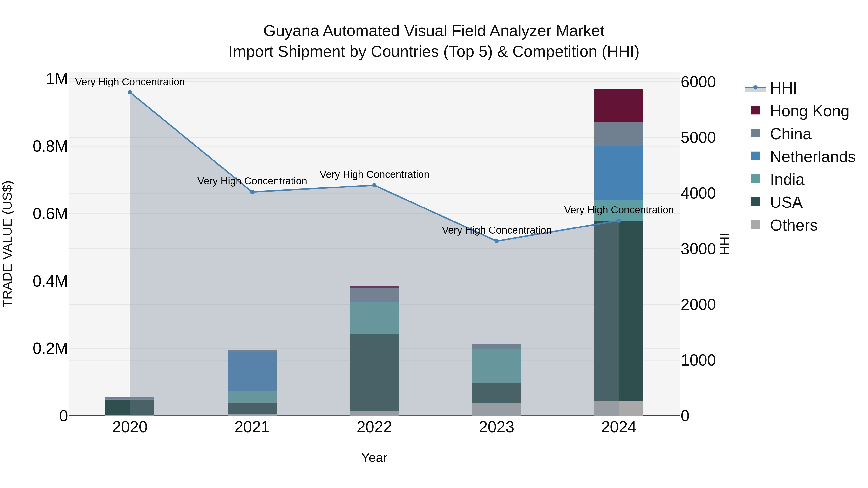Click the 2022 HHI data point
Viewport: 868px width, 488px height.
coord(374,185)
